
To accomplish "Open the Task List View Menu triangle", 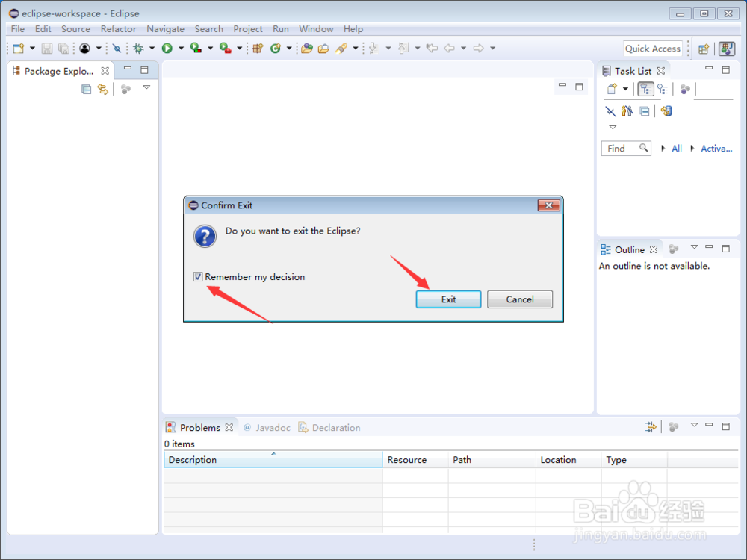I will pyautogui.click(x=613, y=127).
